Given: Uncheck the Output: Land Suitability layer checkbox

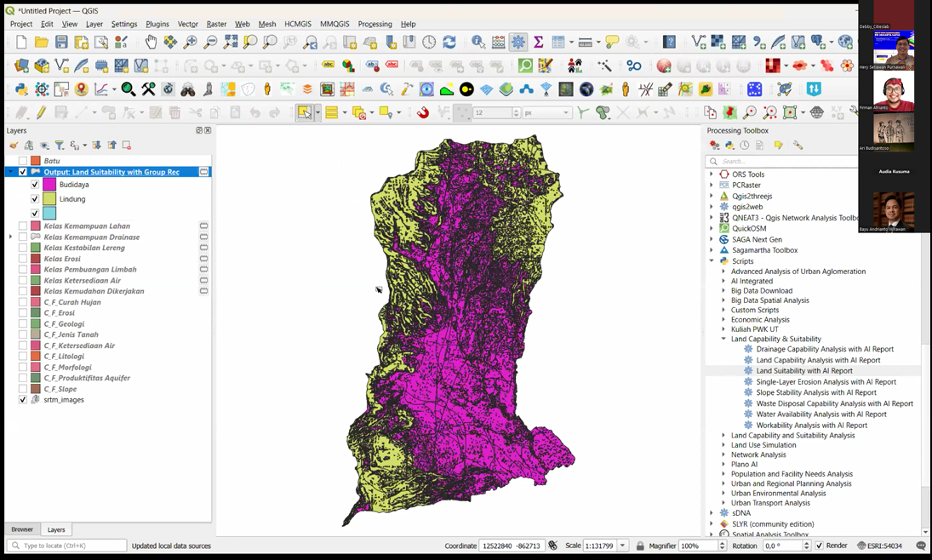Looking at the screenshot, I should 23,172.
